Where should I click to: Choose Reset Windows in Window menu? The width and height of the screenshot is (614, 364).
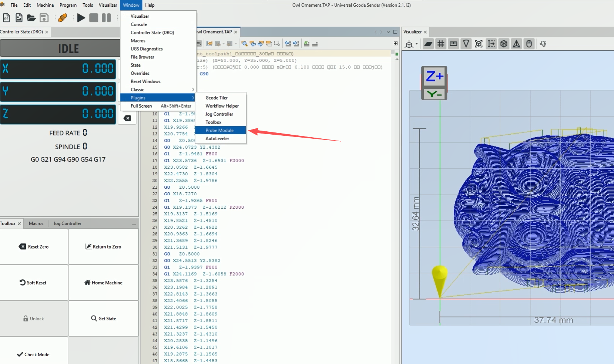pos(158,81)
